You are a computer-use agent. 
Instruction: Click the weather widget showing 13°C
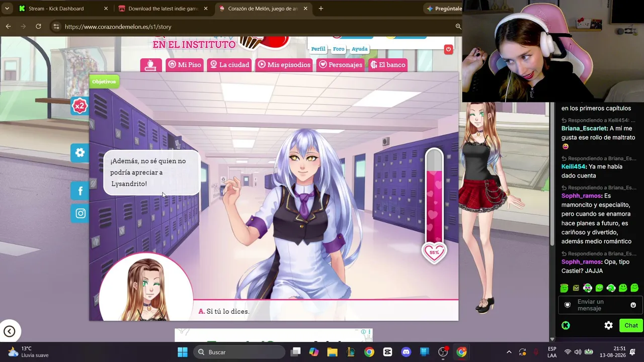pyautogui.click(x=29, y=352)
